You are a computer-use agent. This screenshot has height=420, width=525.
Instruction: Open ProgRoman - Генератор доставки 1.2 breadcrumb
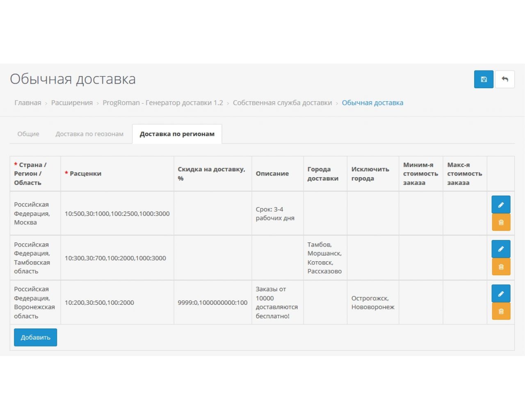[x=163, y=103]
